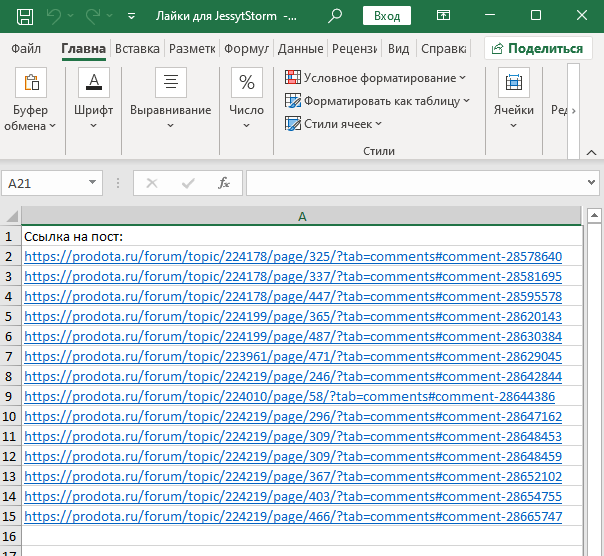The height and width of the screenshot is (556, 604).
Task: Switch to the Вставка tab
Action: tap(137, 48)
